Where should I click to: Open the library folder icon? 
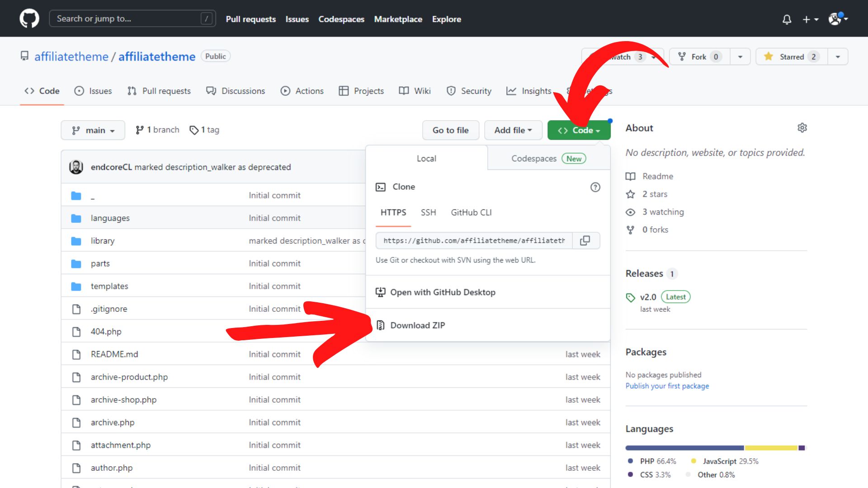pyautogui.click(x=76, y=241)
